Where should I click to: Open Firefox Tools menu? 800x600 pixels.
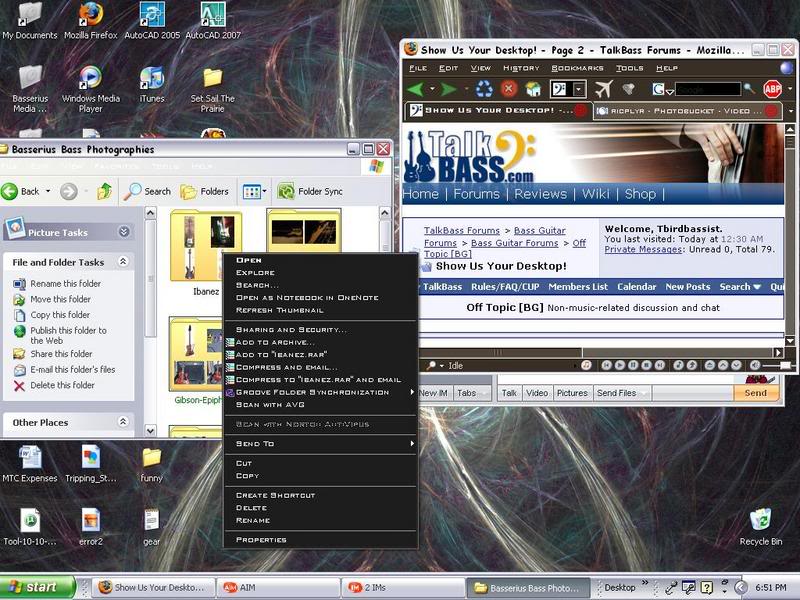point(629,68)
